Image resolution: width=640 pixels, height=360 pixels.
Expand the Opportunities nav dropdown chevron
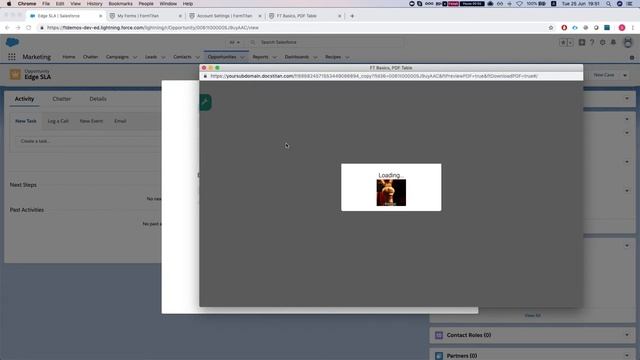pos(242,57)
